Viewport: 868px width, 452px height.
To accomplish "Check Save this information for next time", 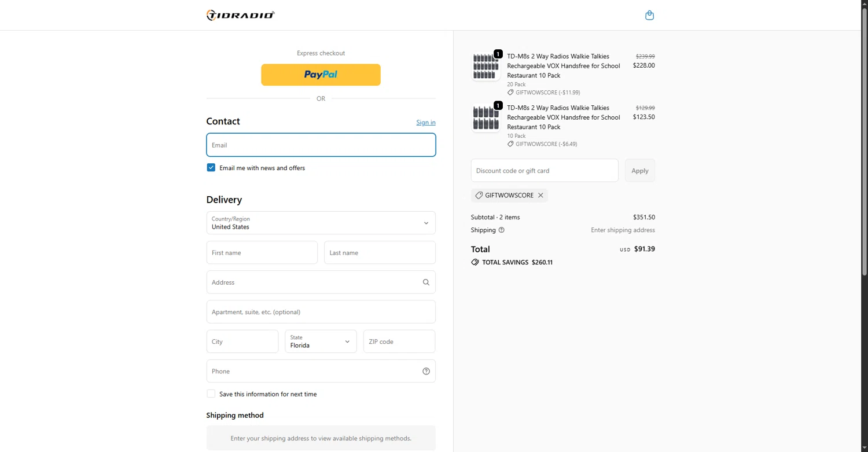I will (x=211, y=394).
